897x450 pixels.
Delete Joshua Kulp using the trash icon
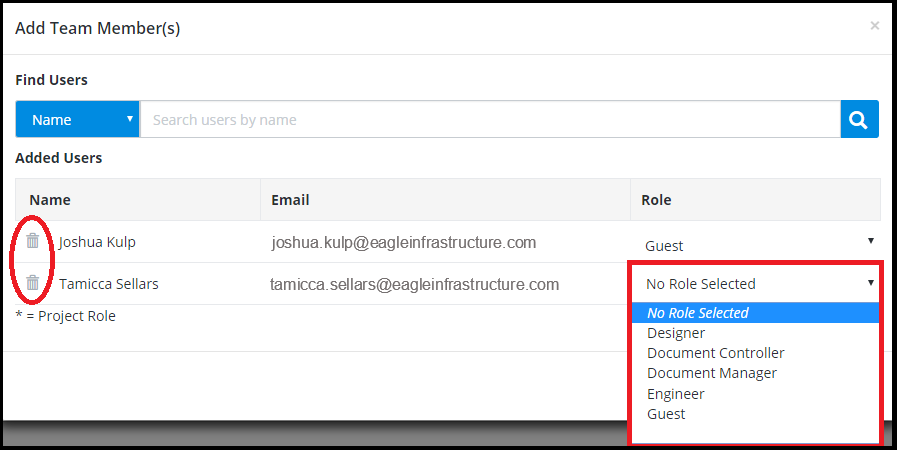(x=33, y=241)
